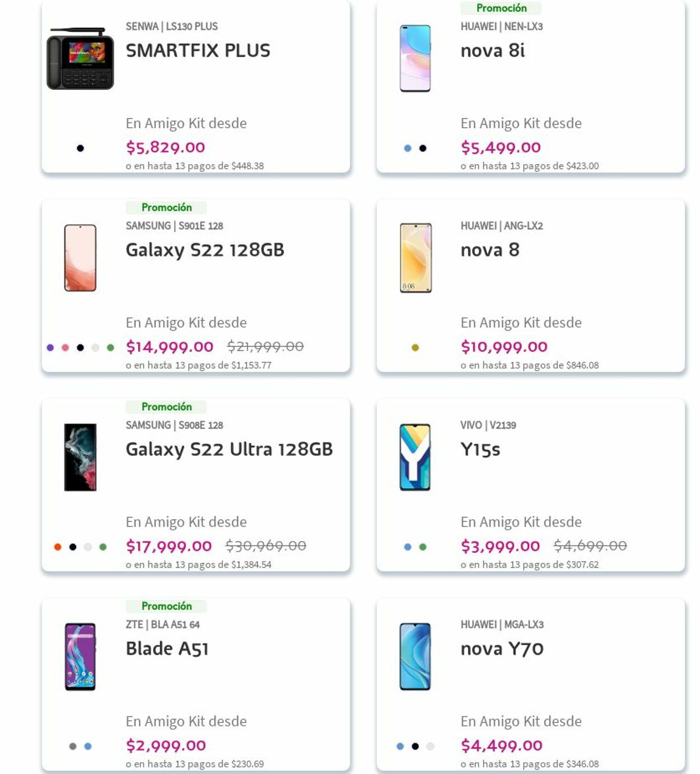Viewport: 700px width, 774px height.
Task: Open the Galaxy S22 Ultra product image
Action: pos(80,457)
